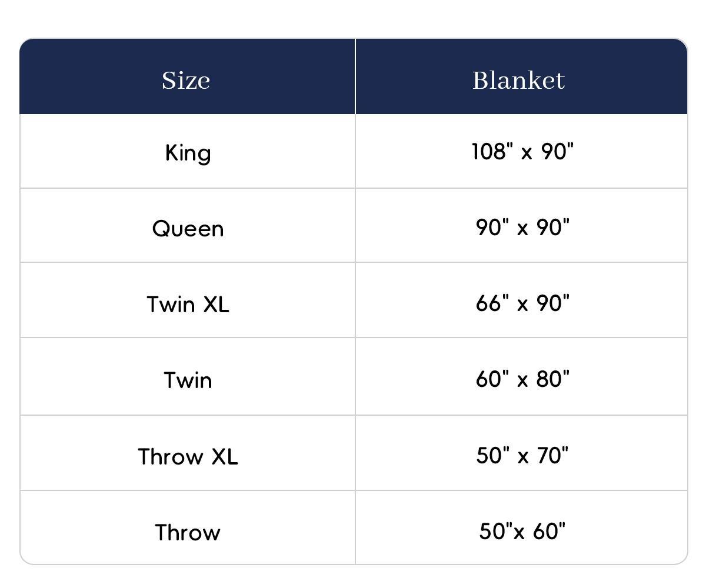Click the plain Twin size label
This screenshot has height=588, width=706.
(188, 380)
